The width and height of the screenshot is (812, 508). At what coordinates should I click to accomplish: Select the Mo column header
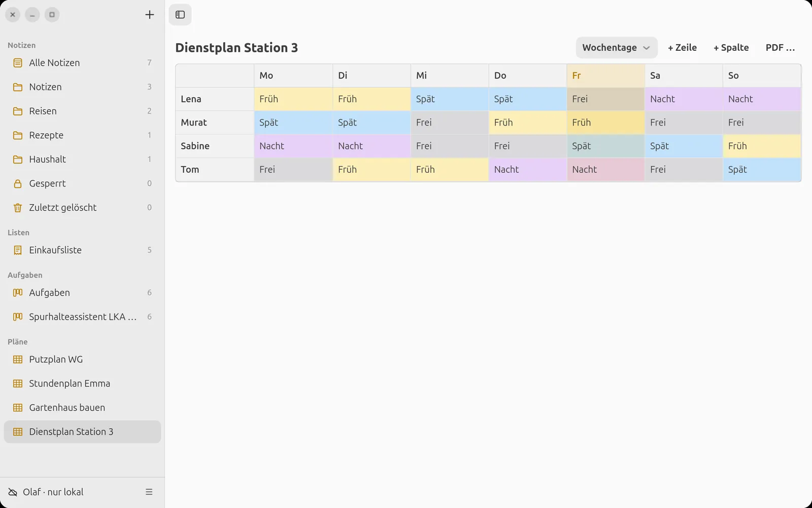point(293,76)
